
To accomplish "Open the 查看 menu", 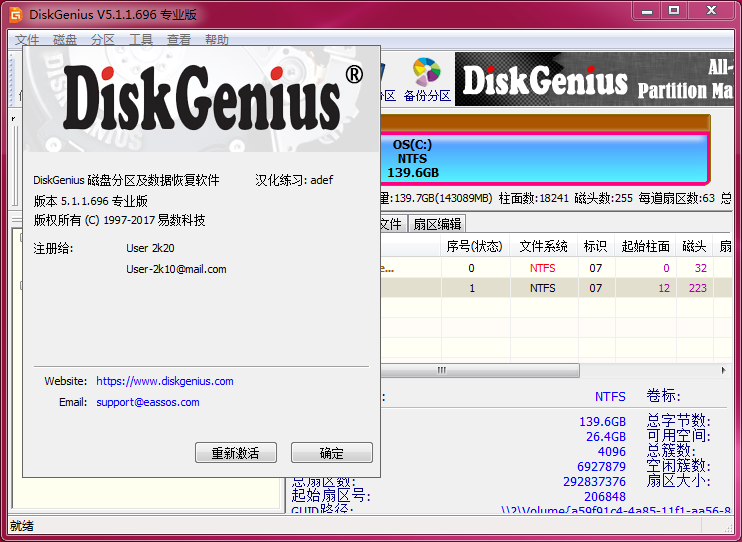I will coord(178,39).
